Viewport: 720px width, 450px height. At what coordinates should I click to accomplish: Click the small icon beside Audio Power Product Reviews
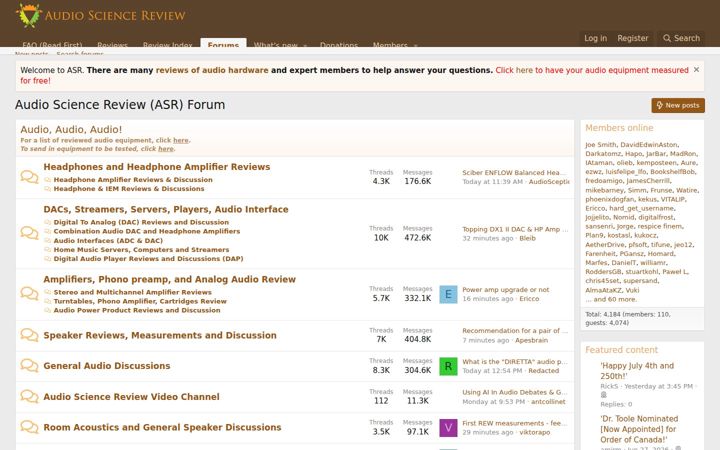coord(47,310)
